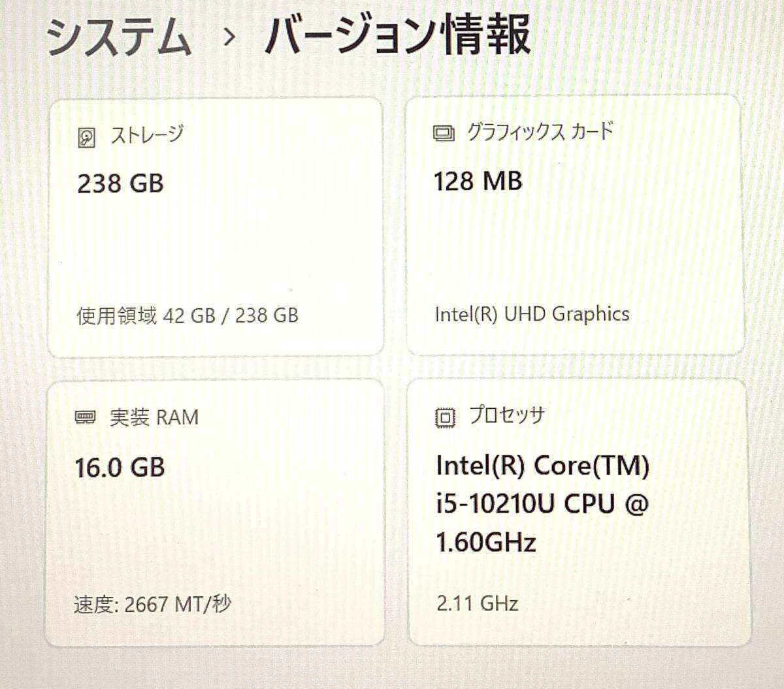Select the i5-10210U processor name text
The width and height of the screenshot is (784, 689).
(x=542, y=504)
